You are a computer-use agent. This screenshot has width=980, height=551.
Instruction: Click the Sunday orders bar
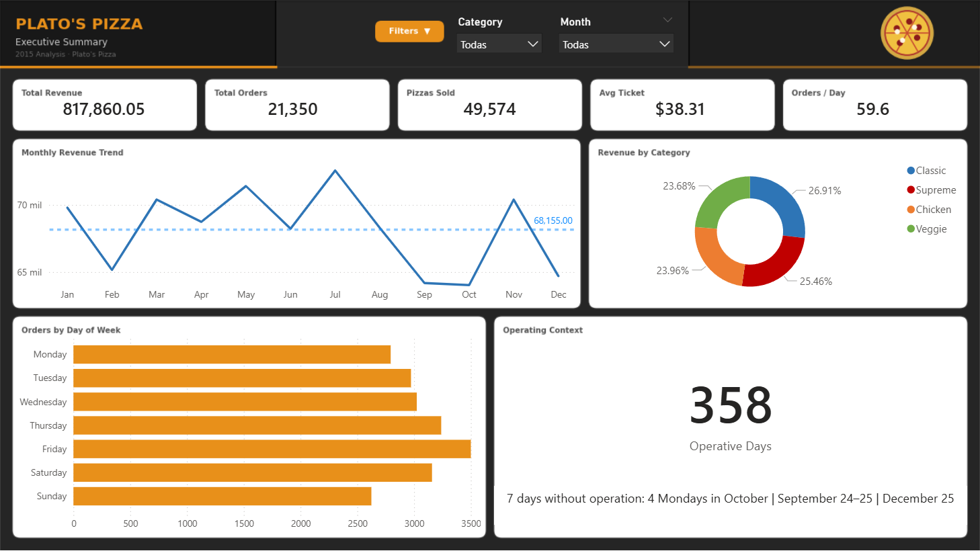(x=222, y=496)
